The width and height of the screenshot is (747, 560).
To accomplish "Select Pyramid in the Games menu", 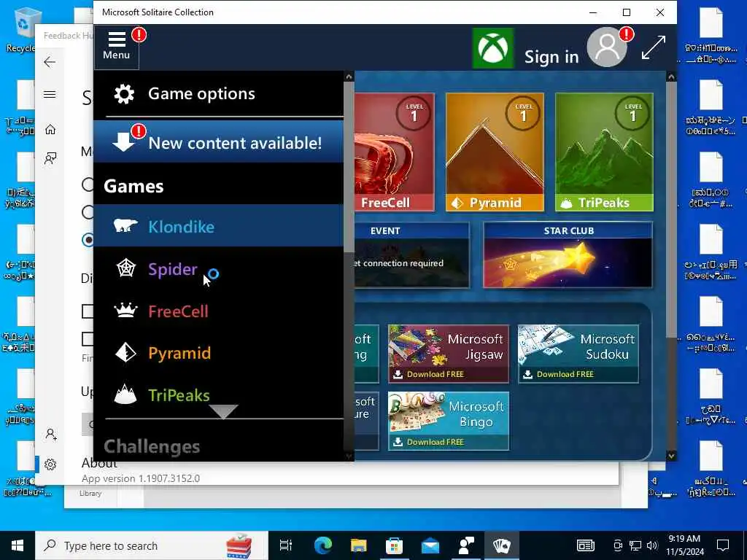I will tap(218, 353).
